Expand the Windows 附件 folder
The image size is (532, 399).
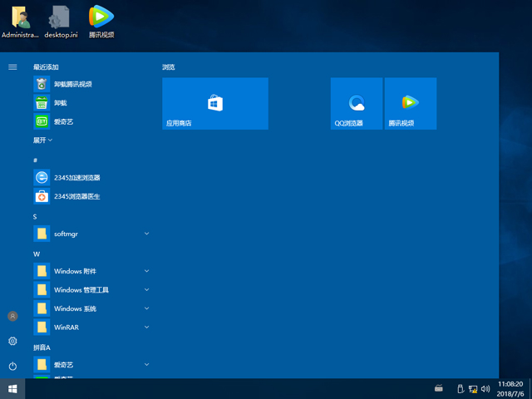[x=91, y=271]
